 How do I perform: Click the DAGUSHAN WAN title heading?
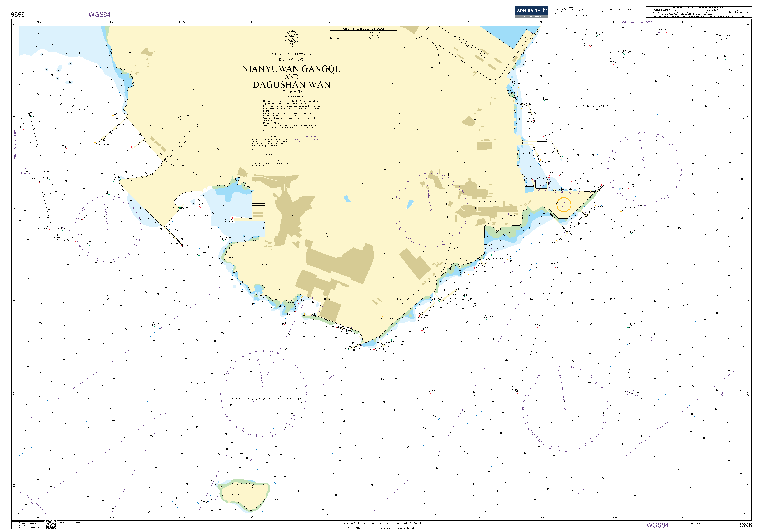291,85
